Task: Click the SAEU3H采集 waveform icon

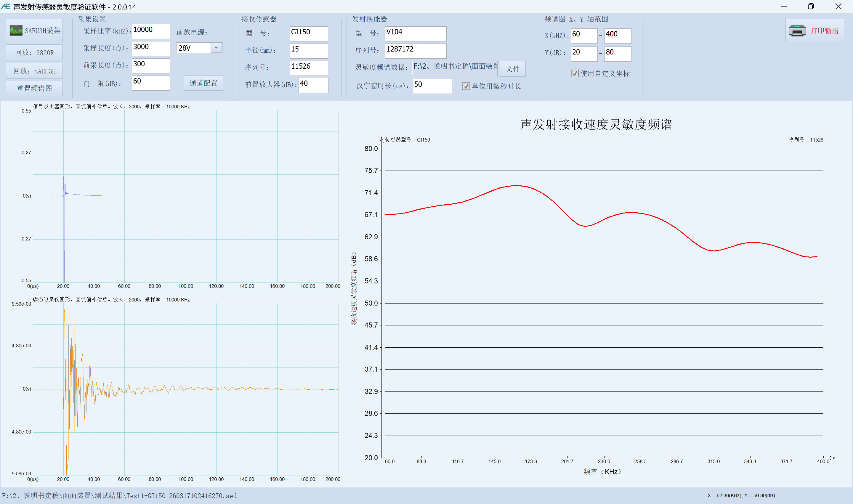Action: [16, 31]
